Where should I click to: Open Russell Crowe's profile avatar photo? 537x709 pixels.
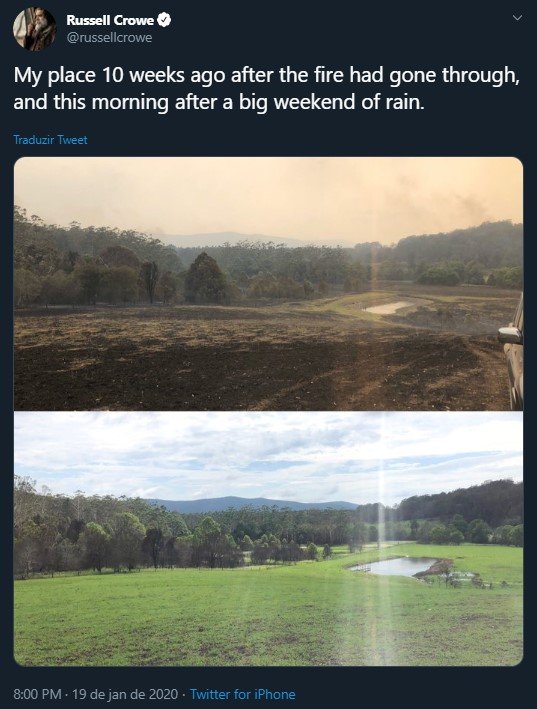point(34,28)
